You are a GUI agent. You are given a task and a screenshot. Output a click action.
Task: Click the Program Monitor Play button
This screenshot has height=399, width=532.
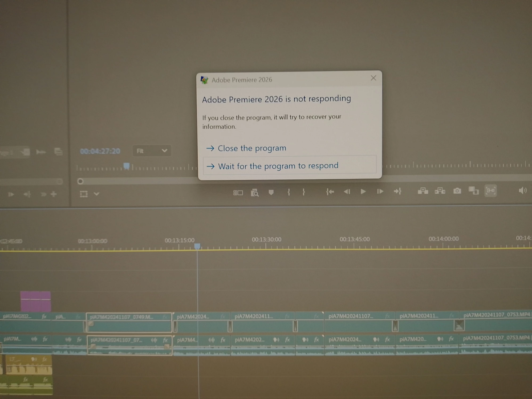363,191
